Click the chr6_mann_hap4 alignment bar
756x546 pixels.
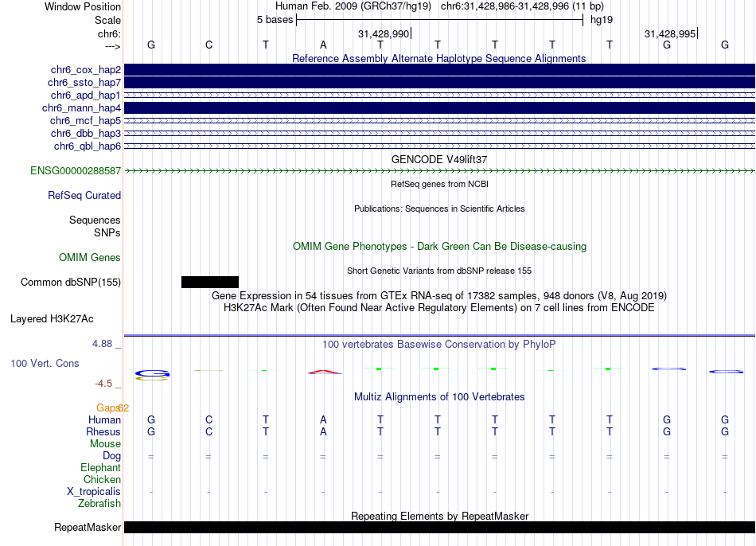click(x=439, y=108)
